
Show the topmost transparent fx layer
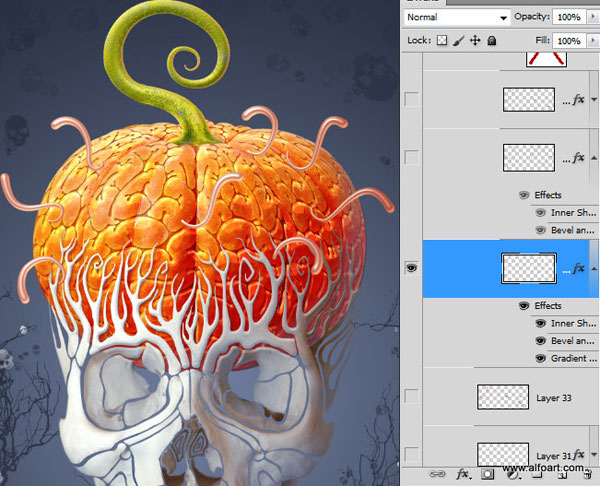click(411, 99)
